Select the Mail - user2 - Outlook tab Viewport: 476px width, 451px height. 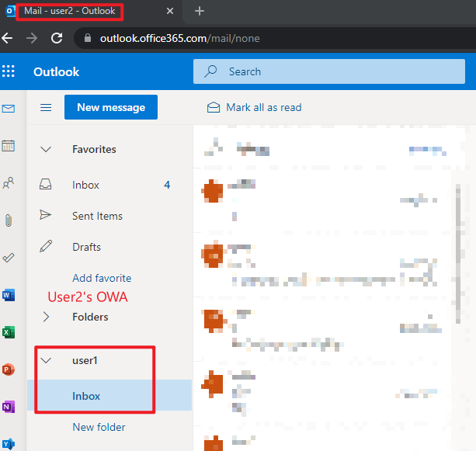point(70,11)
